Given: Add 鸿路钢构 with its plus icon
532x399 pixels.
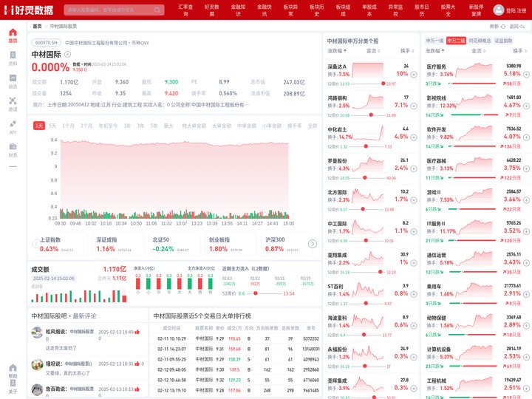Looking at the screenshot, I should pos(414,106).
